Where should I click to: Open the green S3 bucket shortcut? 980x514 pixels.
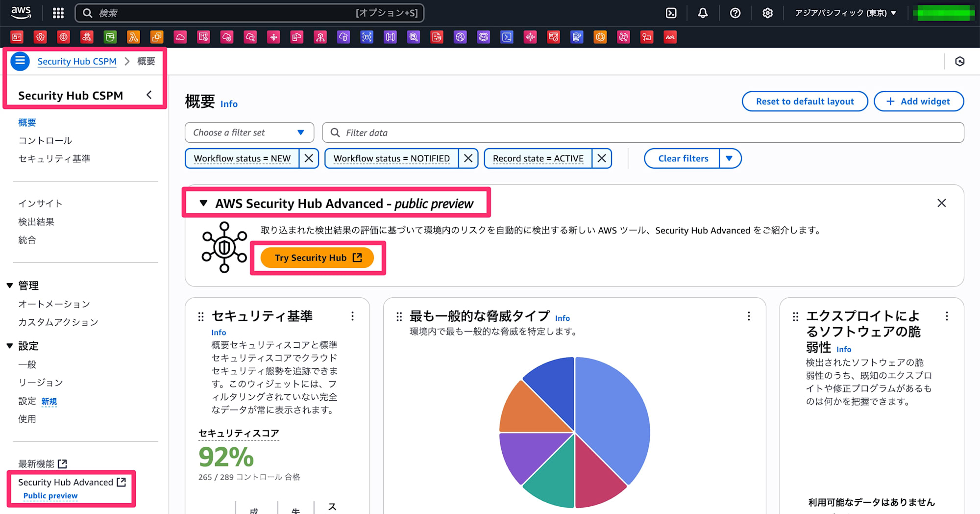[x=110, y=37]
